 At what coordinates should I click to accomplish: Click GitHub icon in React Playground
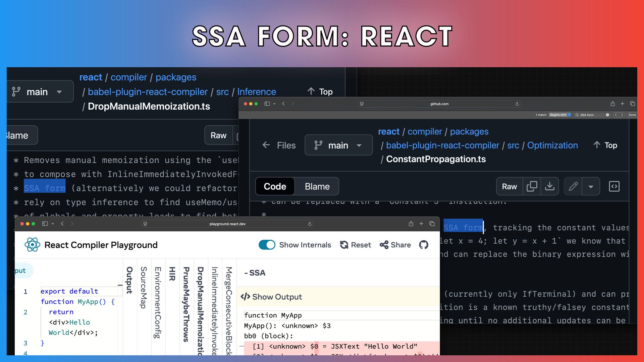point(424,245)
